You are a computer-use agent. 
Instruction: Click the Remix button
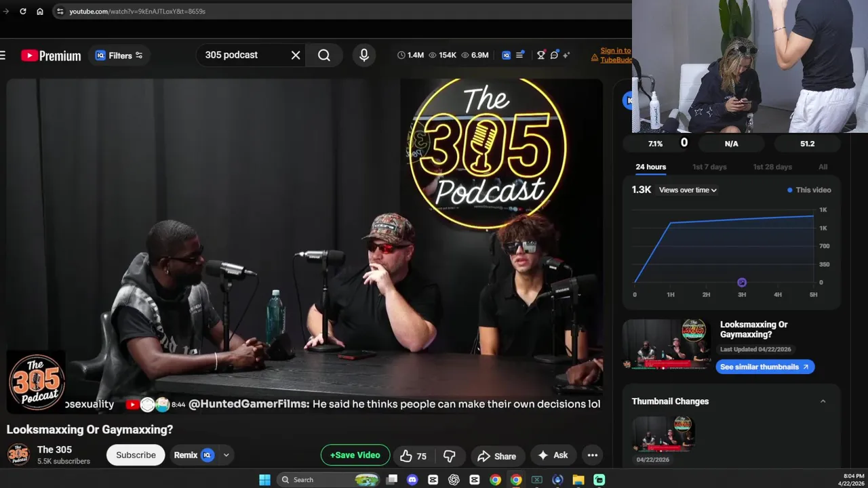coord(194,455)
